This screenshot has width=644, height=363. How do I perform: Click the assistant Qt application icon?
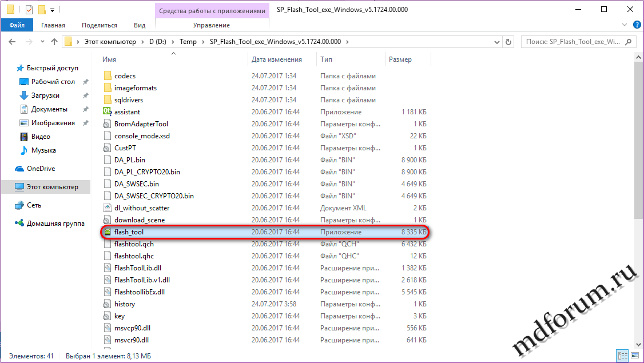click(x=107, y=112)
